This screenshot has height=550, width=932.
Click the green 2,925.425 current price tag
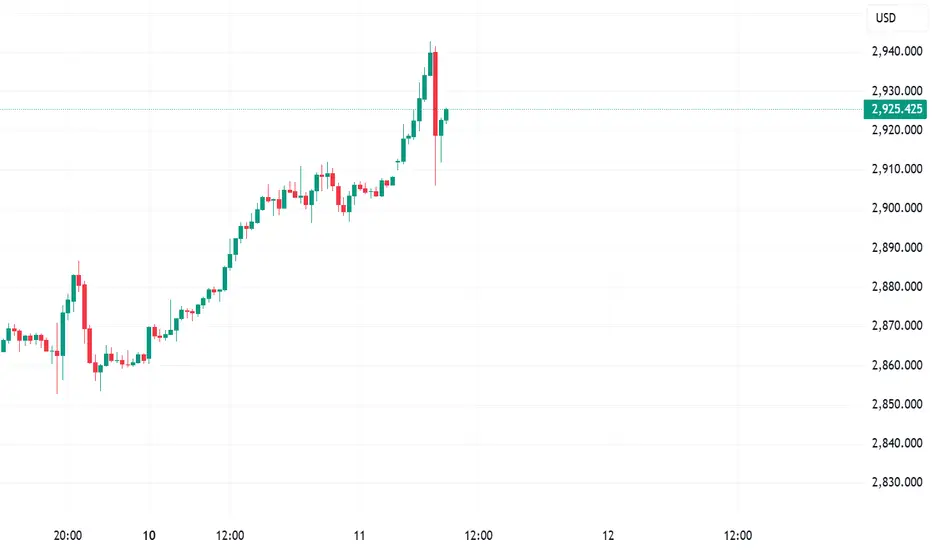[x=895, y=109]
